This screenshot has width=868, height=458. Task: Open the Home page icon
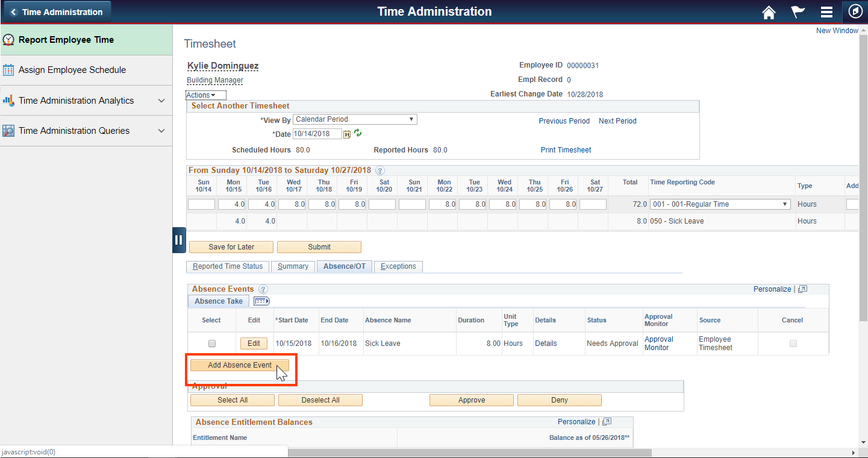point(769,12)
